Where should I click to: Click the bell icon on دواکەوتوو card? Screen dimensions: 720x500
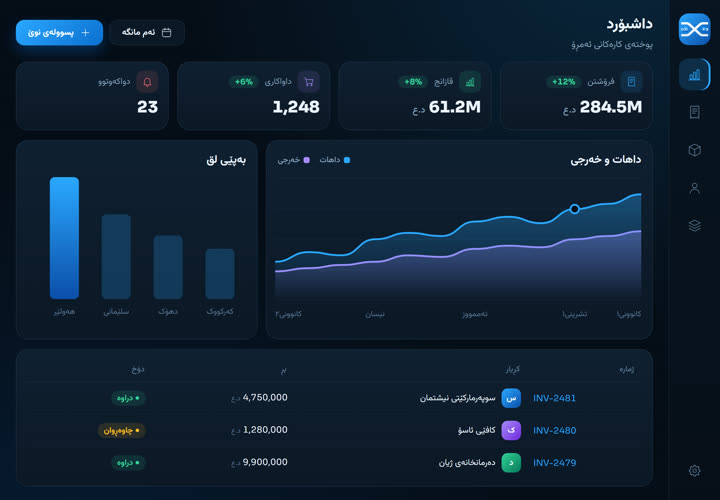(147, 82)
